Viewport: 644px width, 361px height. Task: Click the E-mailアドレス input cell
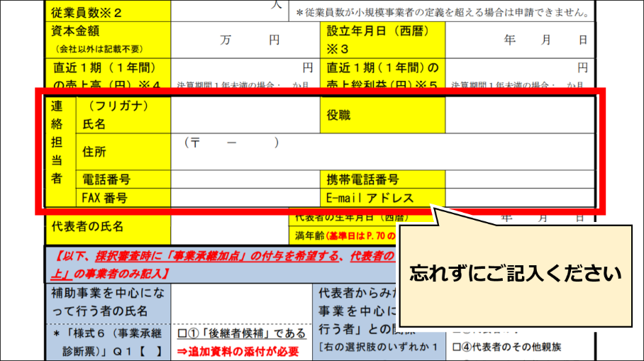(x=519, y=198)
